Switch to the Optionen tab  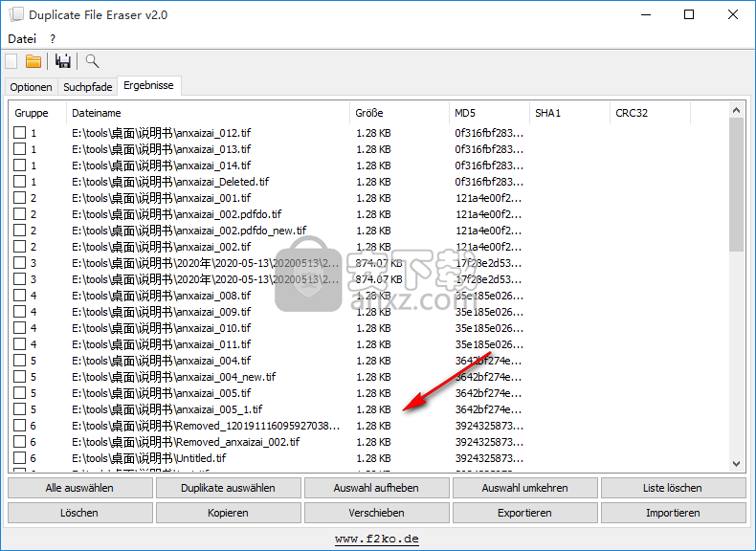tap(31, 87)
